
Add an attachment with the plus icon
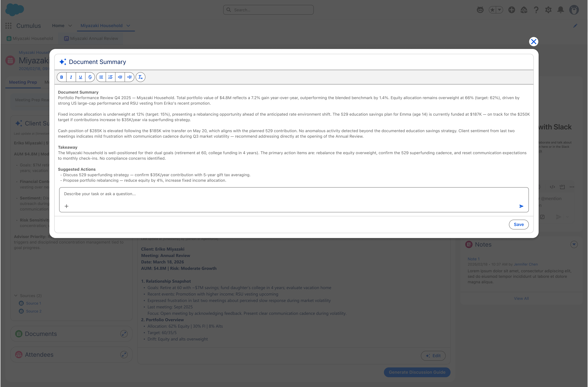pyautogui.click(x=67, y=206)
